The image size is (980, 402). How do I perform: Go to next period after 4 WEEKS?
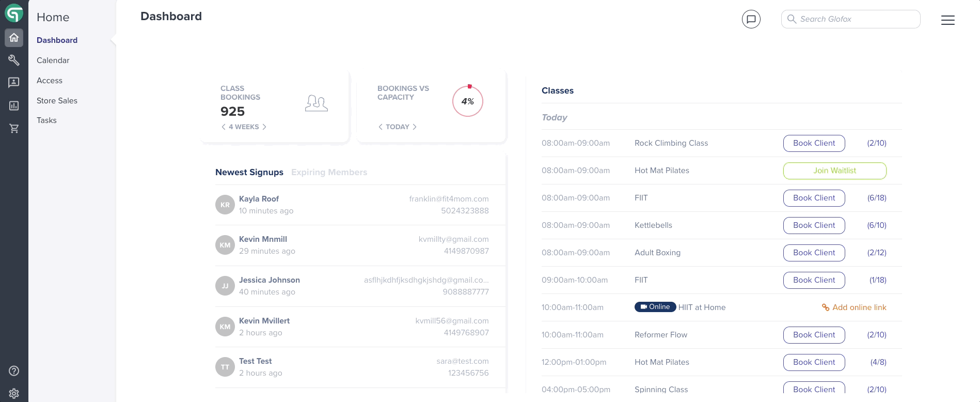pyautogui.click(x=264, y=127)
